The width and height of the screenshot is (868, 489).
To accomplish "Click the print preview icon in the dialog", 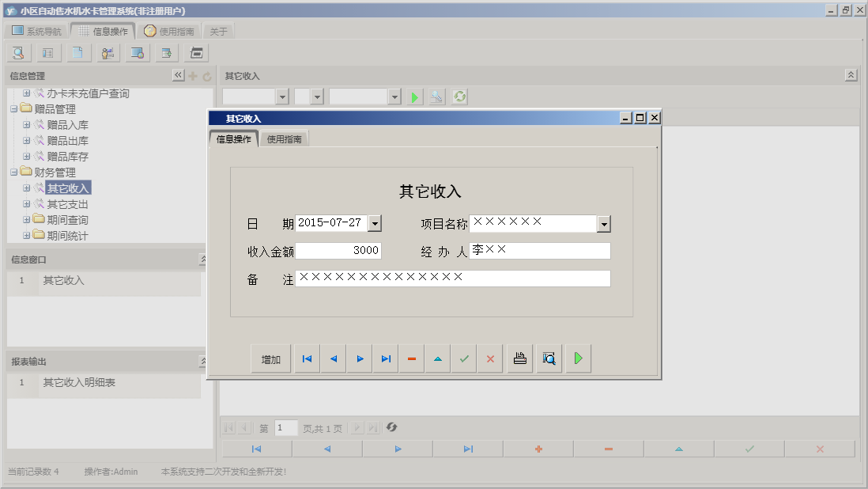I will (x=549, y=358).
